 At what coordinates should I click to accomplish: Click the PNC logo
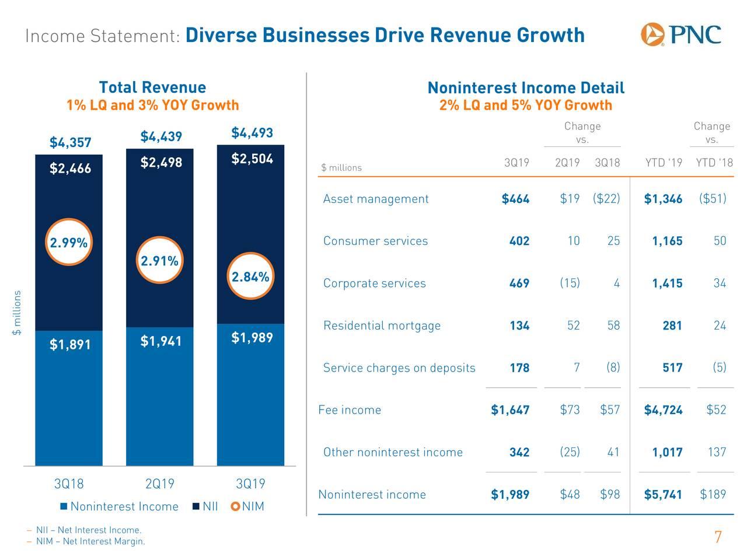click(680, 34)
